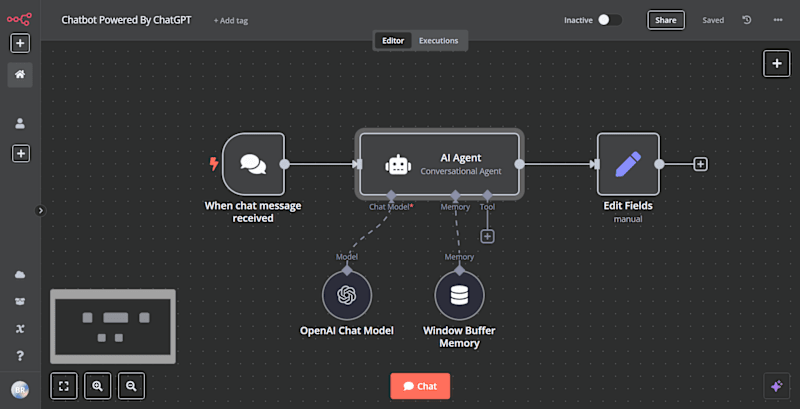Open the red Chat button

pyautogui.click(x=420, y=386)
